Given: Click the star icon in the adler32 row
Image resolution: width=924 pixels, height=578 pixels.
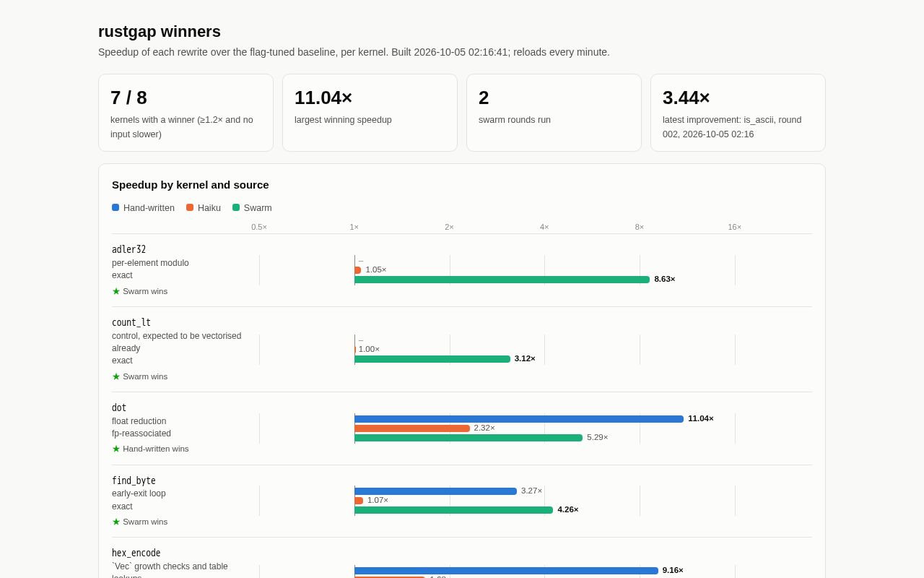Looking at the screenshot, I should click(x=115, y=291).
